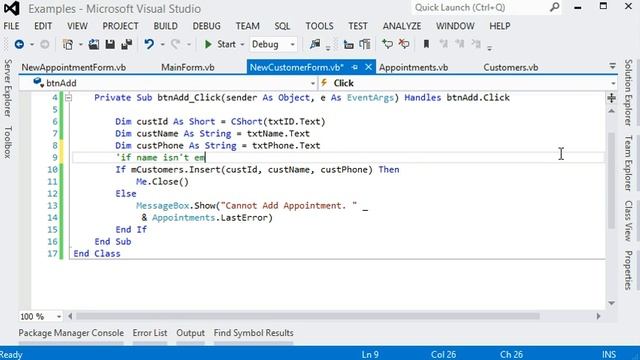640x360 pixels.
Task: Open the Undo history dropdown arrow
Action: [162, 44]
